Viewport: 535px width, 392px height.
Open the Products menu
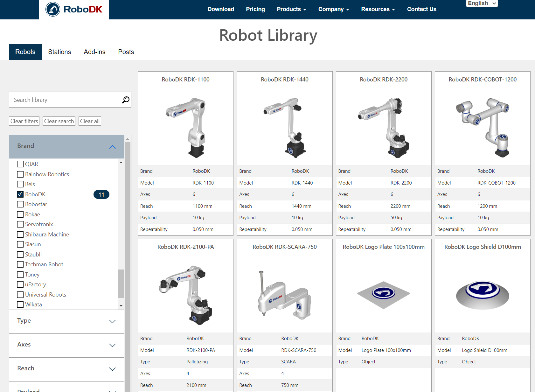coord(291,9)
